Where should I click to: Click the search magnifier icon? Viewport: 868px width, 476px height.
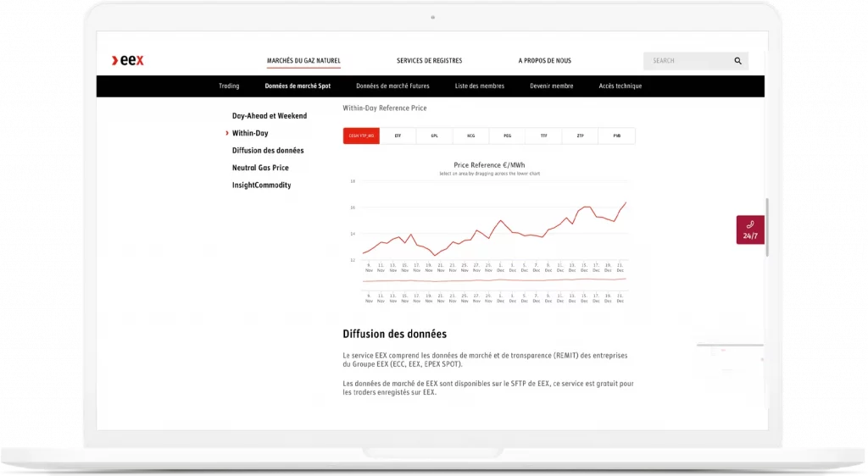(x=737, y=61)
